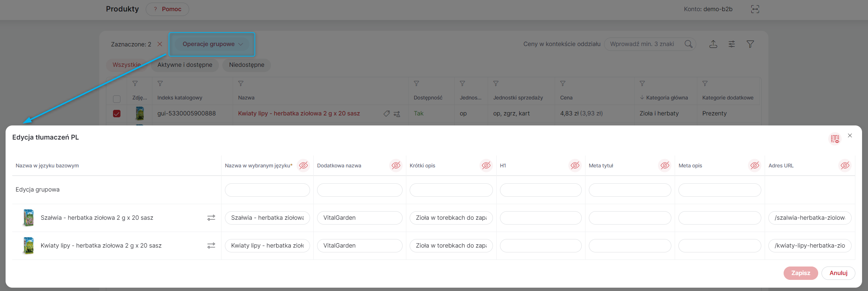The width and height of the screenshot is (868, 291).
Task: Switch to the Wszystkie tab
Action: tap(127, 65)
